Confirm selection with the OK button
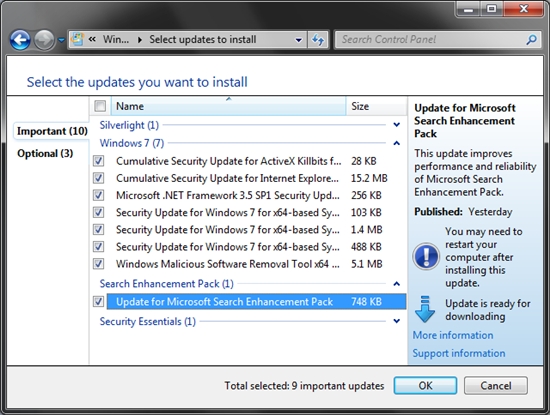 425,386
